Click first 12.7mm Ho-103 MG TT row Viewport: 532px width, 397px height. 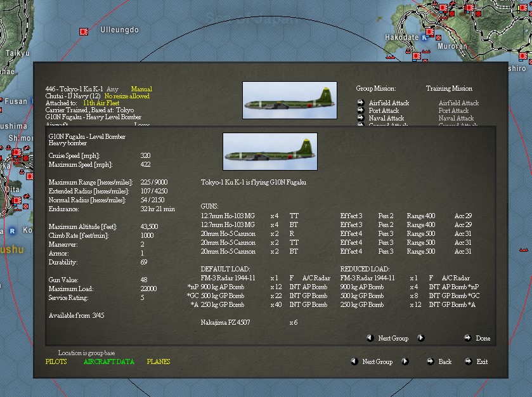click(336, 216)
